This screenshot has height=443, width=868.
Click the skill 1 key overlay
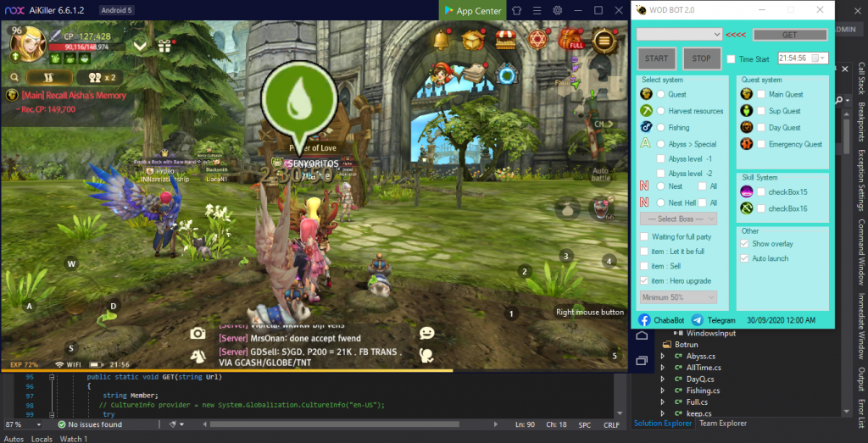[x=511, y=313]
